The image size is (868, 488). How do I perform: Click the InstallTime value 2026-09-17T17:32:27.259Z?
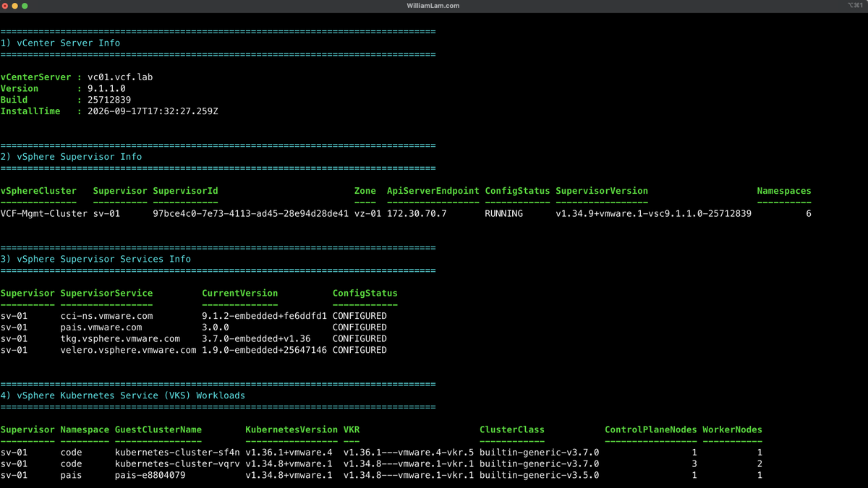(153, 111)
